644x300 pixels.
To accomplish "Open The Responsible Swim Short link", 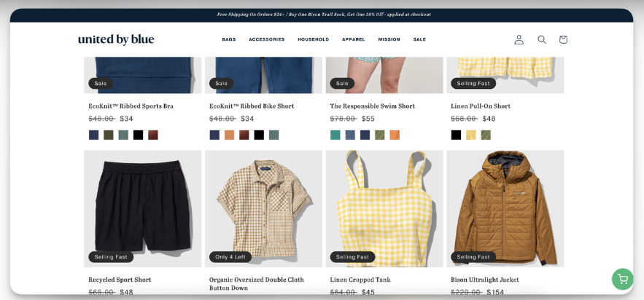I will pos(373,106).
